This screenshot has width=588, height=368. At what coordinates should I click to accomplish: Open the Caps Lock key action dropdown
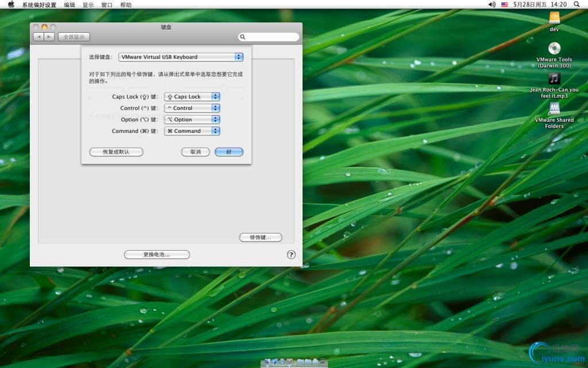coord(192,97)
